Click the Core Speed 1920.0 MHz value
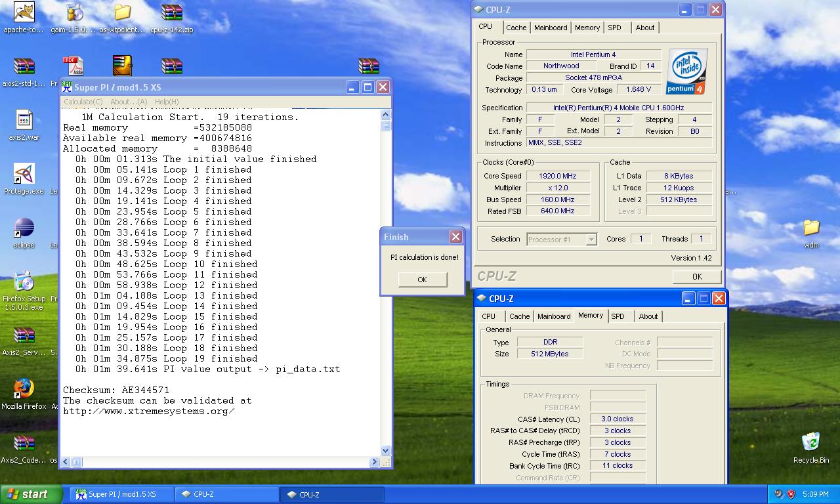The image size is (840, 504). pyautogui.click(x=558, y=176)
